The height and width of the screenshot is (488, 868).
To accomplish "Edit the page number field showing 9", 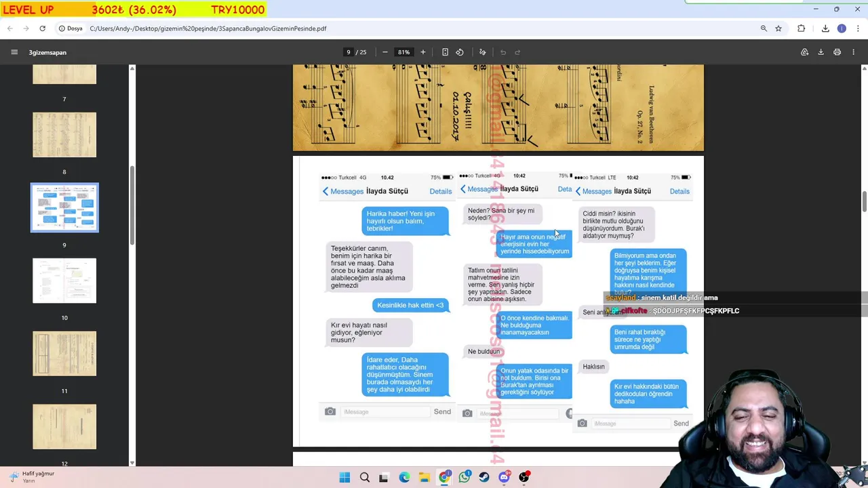I will click(349, 52).
